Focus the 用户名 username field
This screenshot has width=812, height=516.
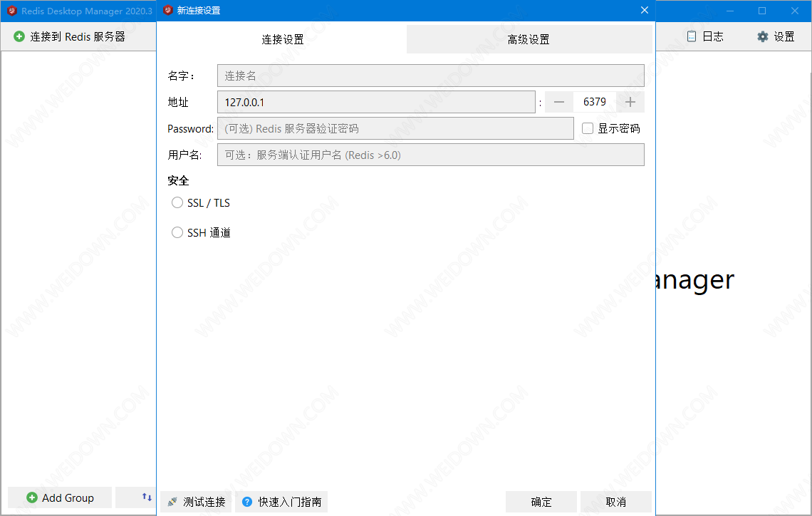pos(431,155)
